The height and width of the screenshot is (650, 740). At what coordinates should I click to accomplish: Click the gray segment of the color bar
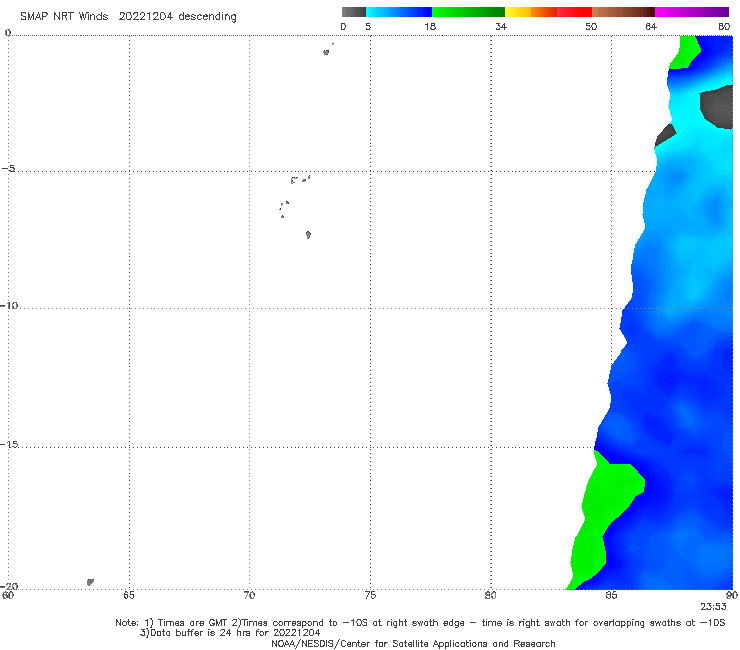pyautogui.click(x=354, y=12)
